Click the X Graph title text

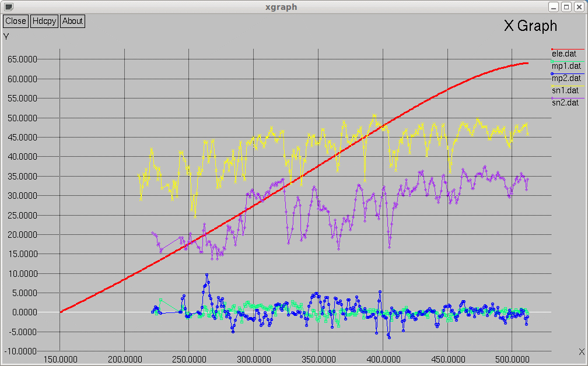point(530,26)
